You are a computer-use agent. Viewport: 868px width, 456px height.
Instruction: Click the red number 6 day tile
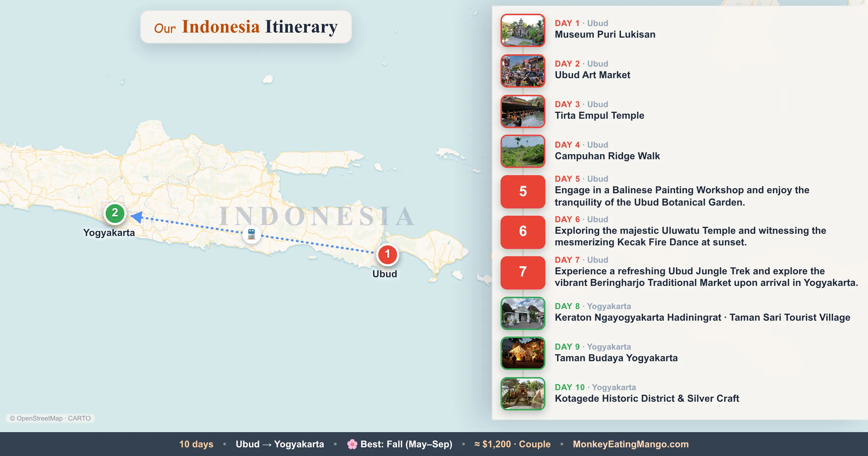tap(523, 232)
